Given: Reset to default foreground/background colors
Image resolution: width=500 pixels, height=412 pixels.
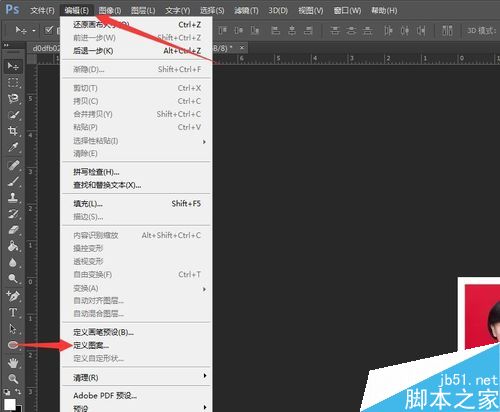Looking at the screenshot, I should click(7, 392).
